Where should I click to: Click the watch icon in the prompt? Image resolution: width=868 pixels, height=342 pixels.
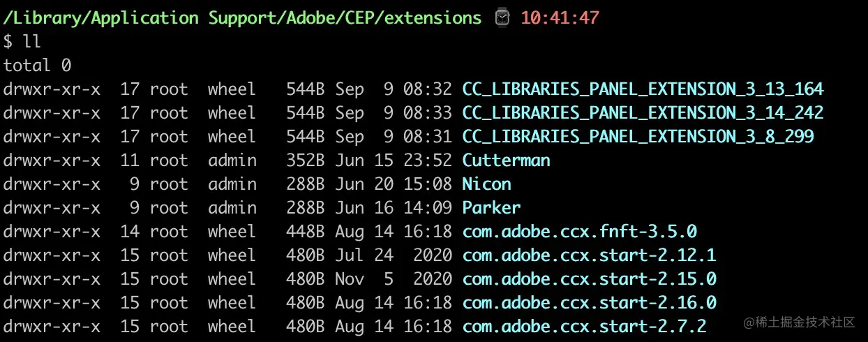pyautogui.click(x=502, y=17)
